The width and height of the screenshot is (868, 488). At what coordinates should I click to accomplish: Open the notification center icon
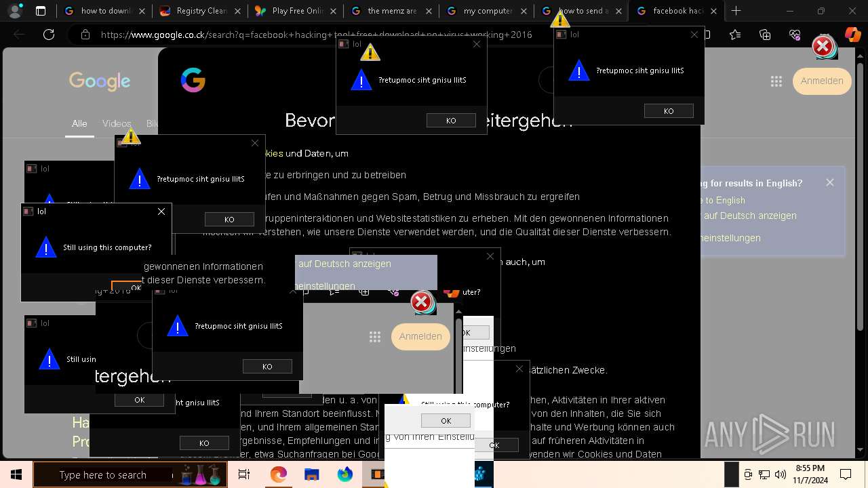point(846,474)
